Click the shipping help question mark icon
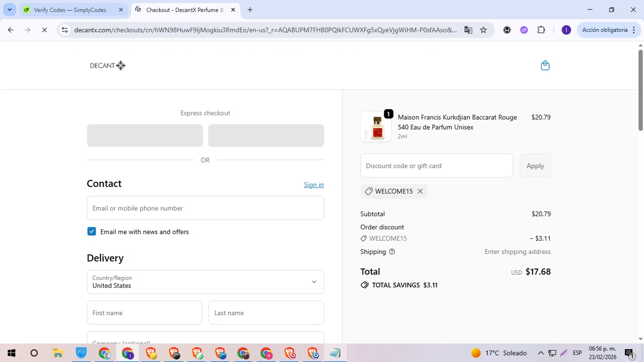The width and height of the screenshot is (644, 362). (392, 252)
